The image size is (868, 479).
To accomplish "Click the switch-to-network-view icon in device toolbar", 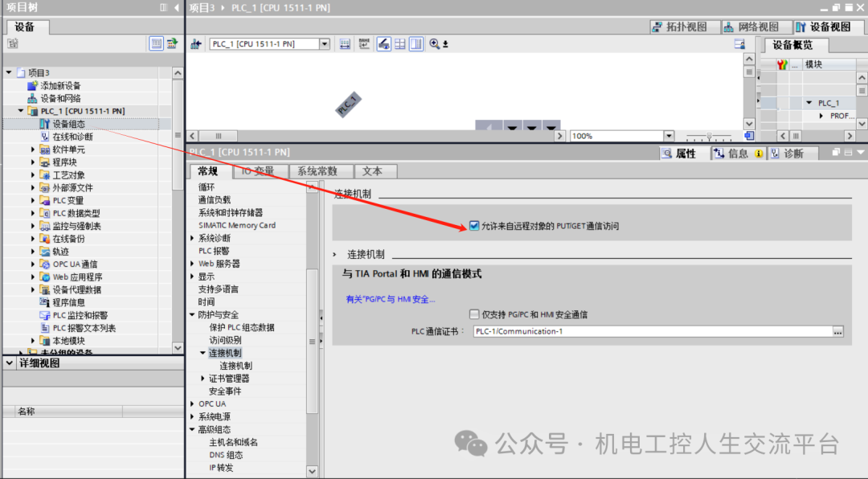I will 196,43.
